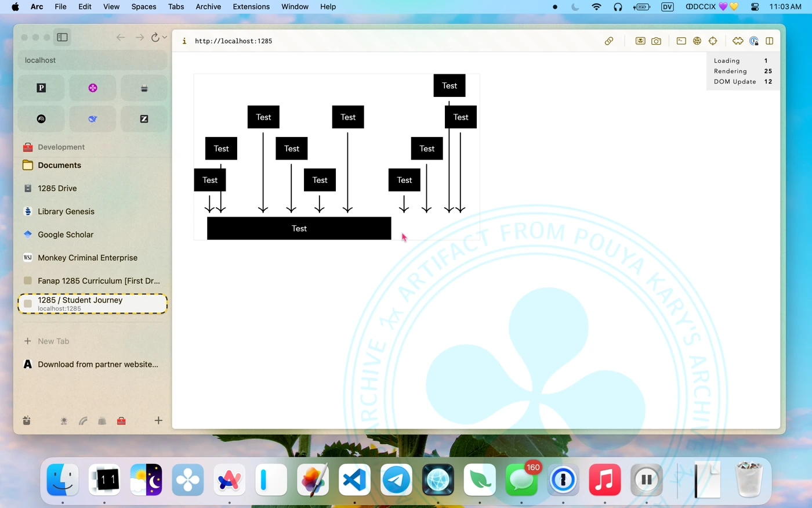Click the localhost URL field in sidebar

pos(93,60)
